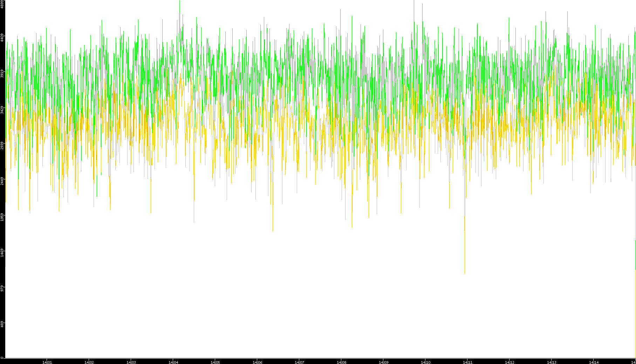Click the 14:05 time axis label
The width and height of the screenshot is (636, 364).
point(215,362)
